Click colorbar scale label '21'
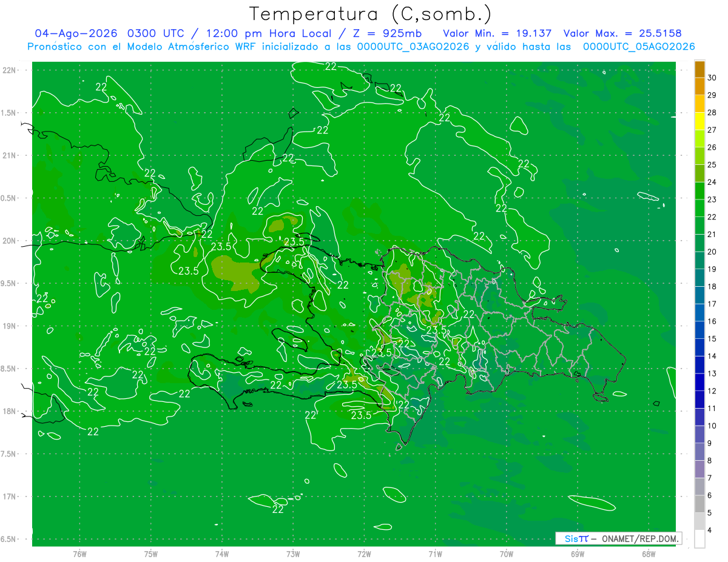 click(712, 235)
